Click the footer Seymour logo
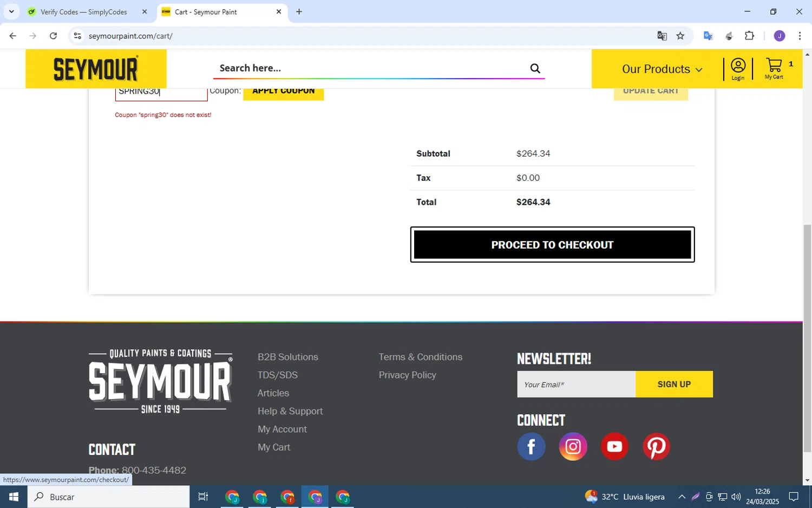Image resolution: width=812 pixels, height=508 pixels. [x=160, y=381]
